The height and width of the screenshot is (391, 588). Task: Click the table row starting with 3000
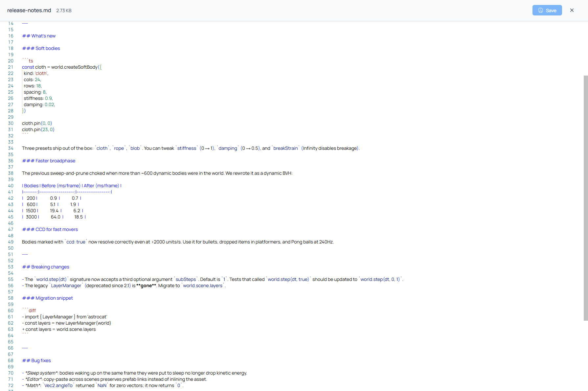54,217
